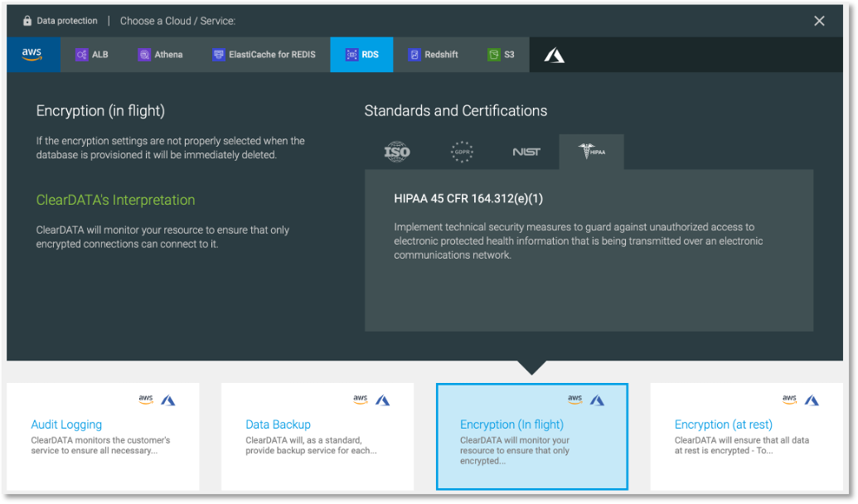Image resolution: width=858 pixels, height=504 pixels.
Task: Select the HIPAA certification tab
Action: point(592,152)
